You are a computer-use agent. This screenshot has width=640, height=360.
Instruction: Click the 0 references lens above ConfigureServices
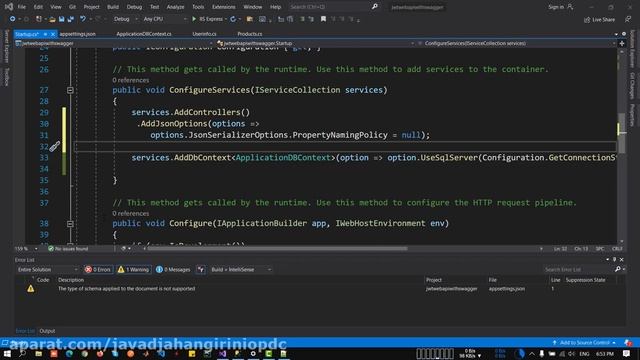click(131, 80)
